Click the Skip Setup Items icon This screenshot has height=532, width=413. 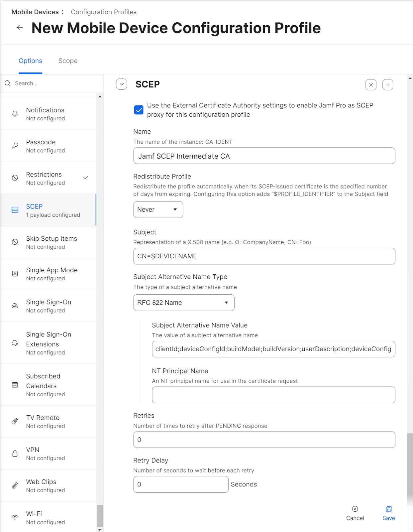tap(15, 242)
